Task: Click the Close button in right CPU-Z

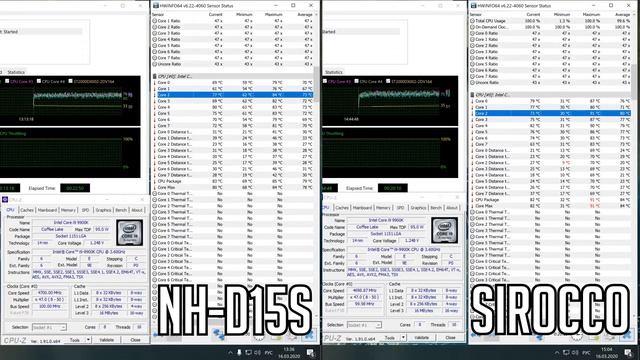Action: tap(451, 338)
